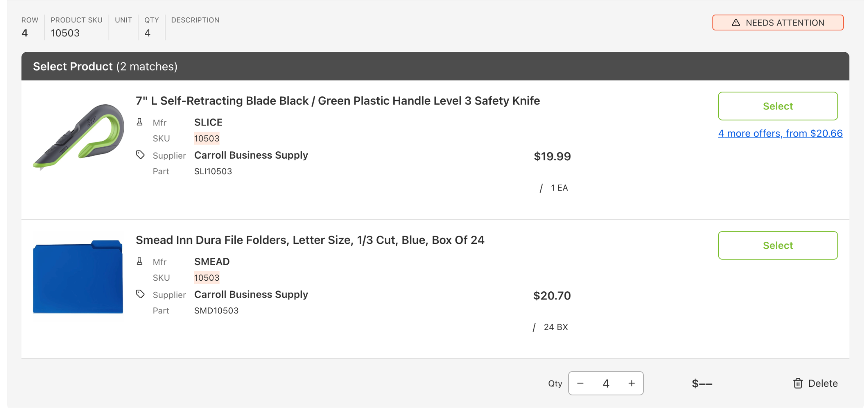The height and width of the screenshot is (408, 868).
Task: Click the supplier tag icon for Smead folders
Action: (140, 294)
